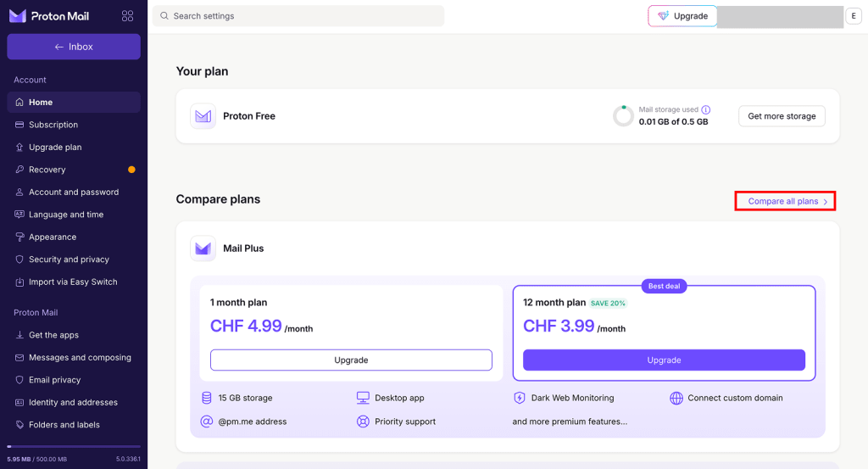Click the custom domain globe icon
868x469 pixels.
click(676, 398)
